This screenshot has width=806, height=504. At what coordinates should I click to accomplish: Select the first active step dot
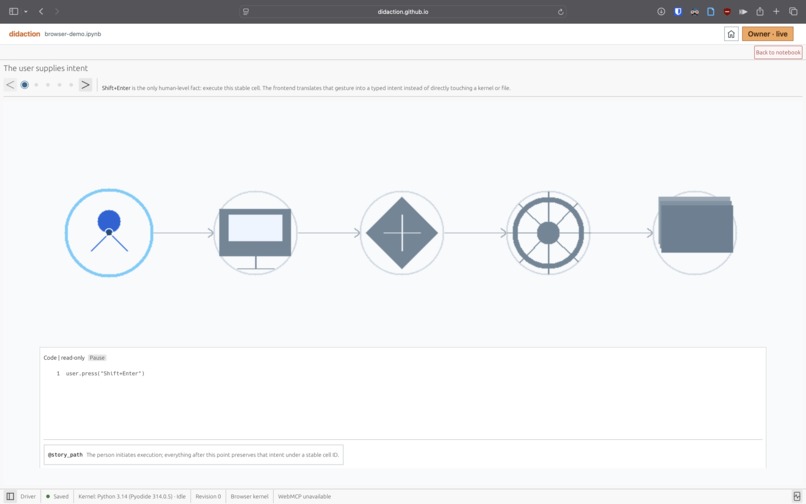click(25, 85)
